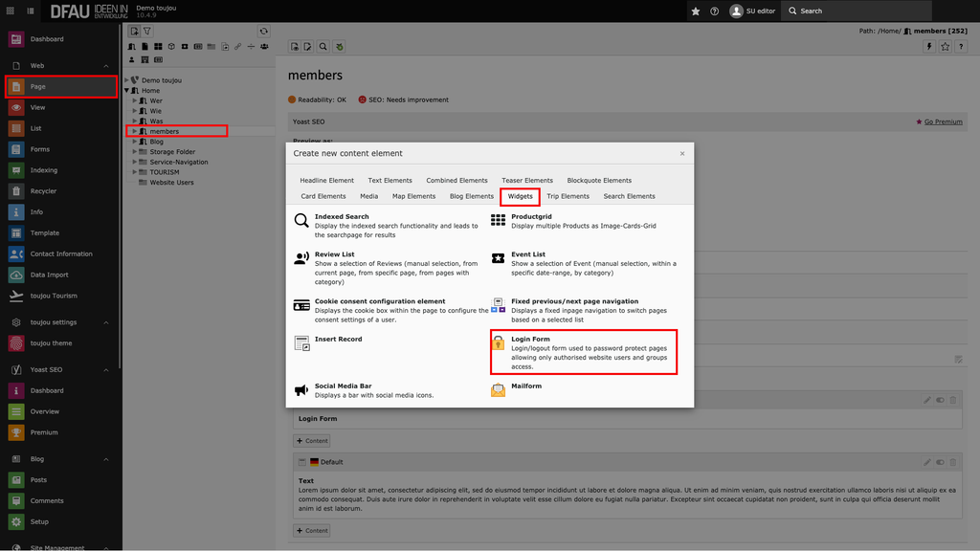Image resolution: width=980 pixels, height=551 pixels.
Task: Open the Media tab in dialog
Action: [368, 196]
